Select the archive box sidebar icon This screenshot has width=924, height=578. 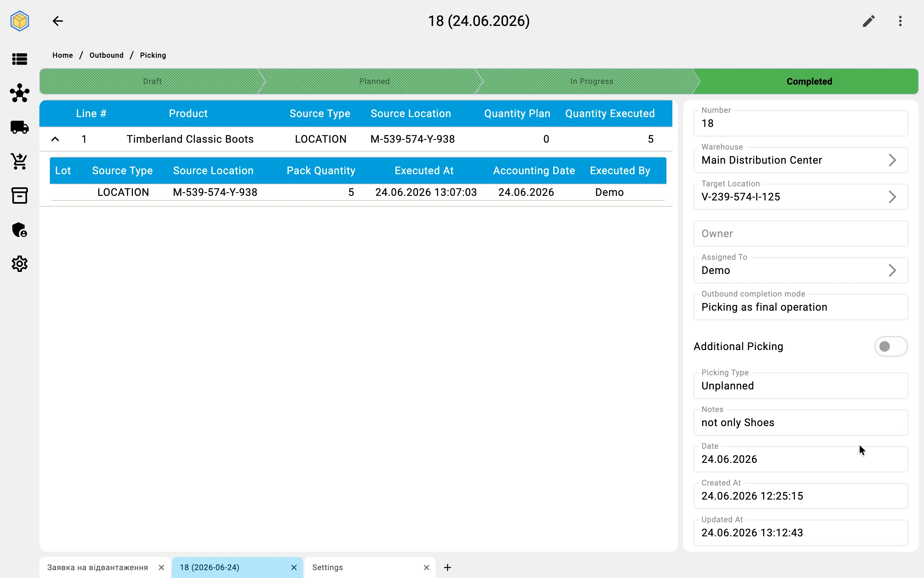pos(19,195)
